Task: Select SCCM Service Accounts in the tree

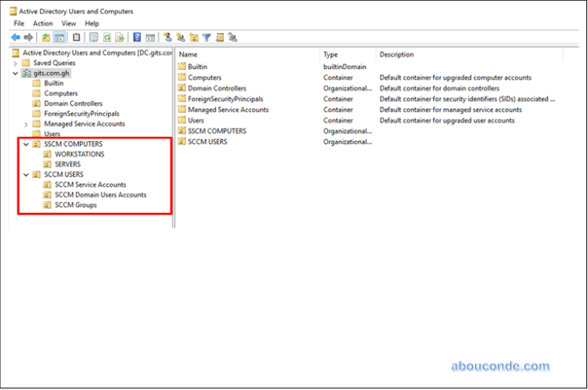Action: pyautogui.click(x=90, y=185)
